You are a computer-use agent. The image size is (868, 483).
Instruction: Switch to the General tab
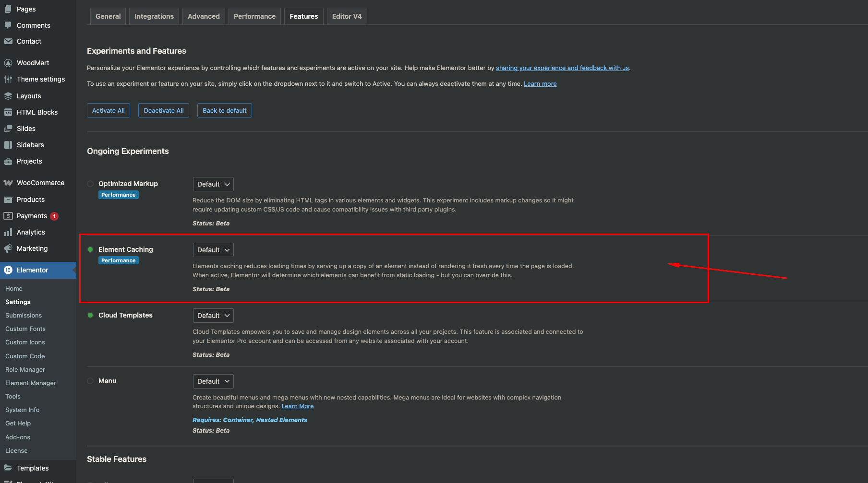tap(108, 16)
